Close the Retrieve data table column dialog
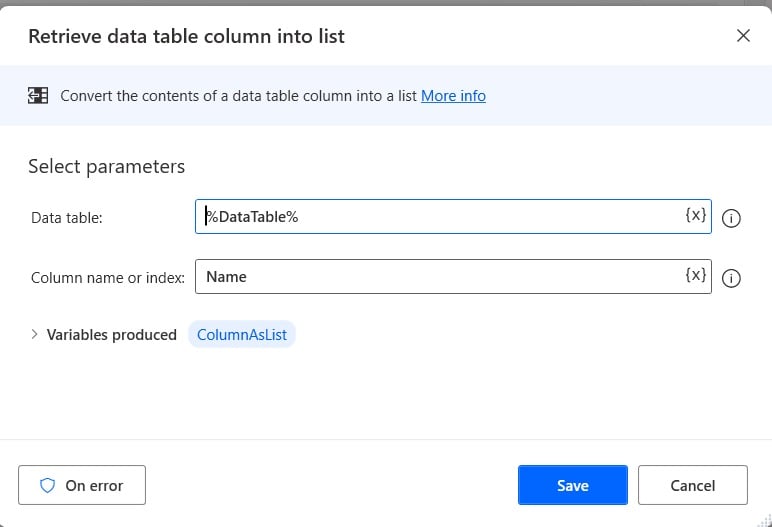The image size is (772, 527). tap(743, 35)
